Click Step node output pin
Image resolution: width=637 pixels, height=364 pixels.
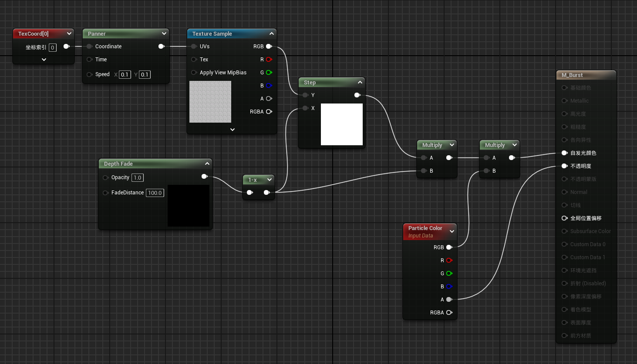click(x=357, y=95)
